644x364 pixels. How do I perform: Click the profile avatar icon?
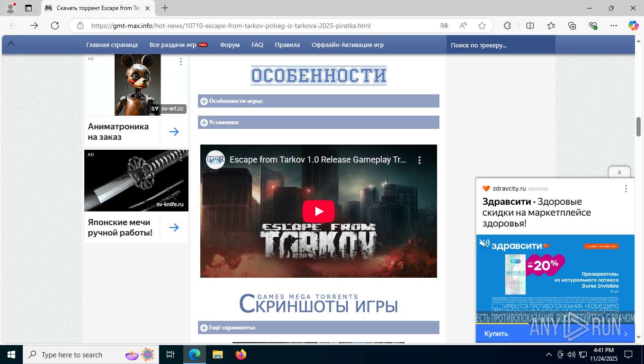click(x=10, y=8)
